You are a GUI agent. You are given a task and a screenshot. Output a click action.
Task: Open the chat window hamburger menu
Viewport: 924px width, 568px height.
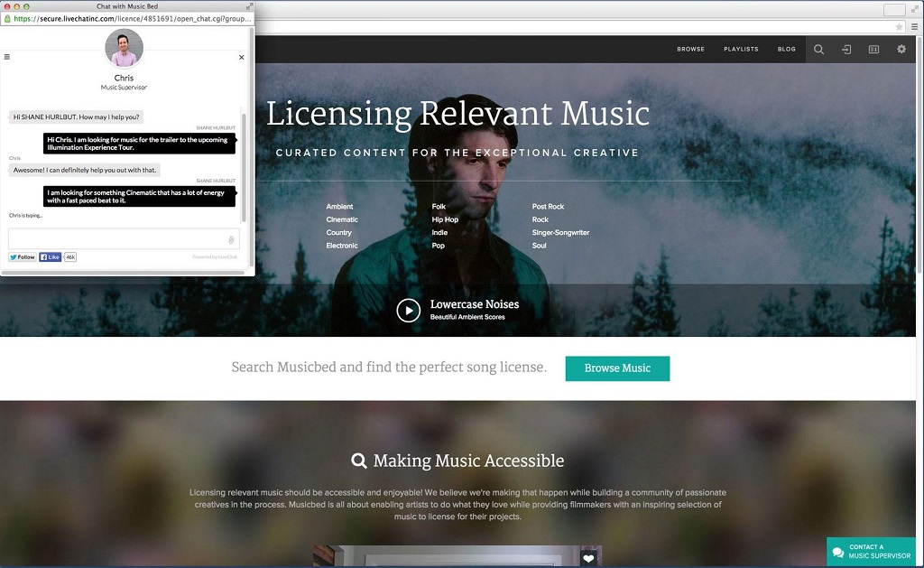[x=7, y=57]
